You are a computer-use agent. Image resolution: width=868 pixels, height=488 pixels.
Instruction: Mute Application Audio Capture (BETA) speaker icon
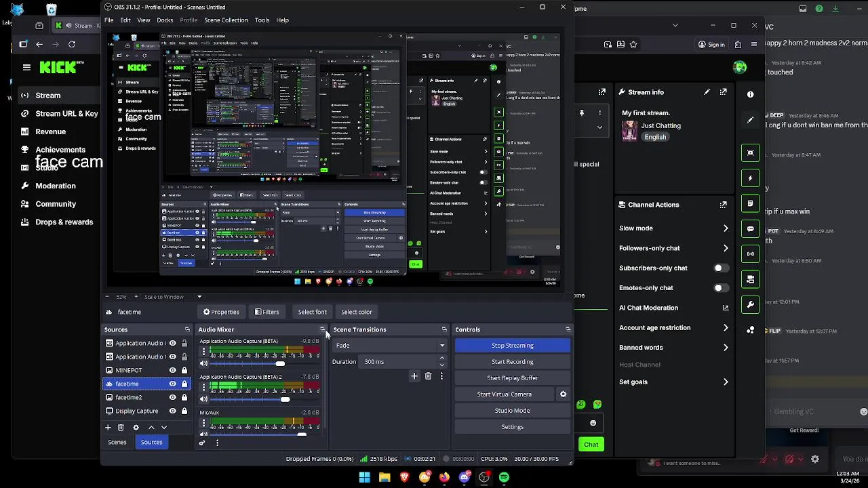click(203, 364)
